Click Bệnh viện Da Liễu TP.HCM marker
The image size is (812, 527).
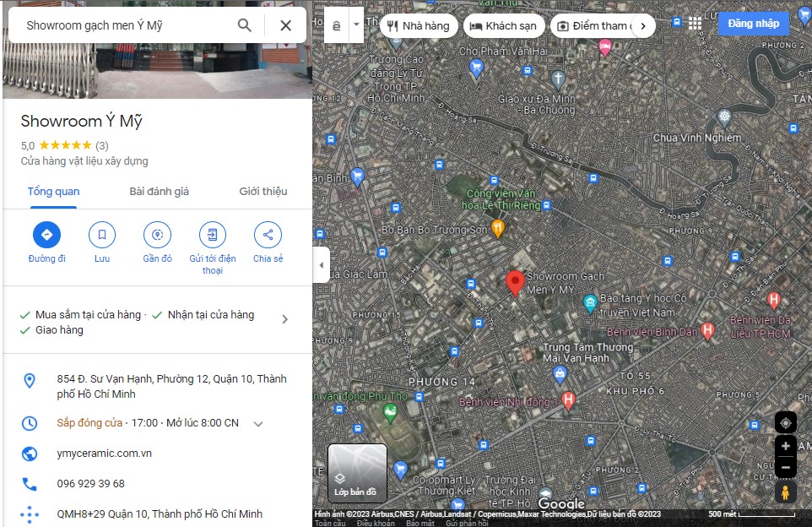[774, 300]
